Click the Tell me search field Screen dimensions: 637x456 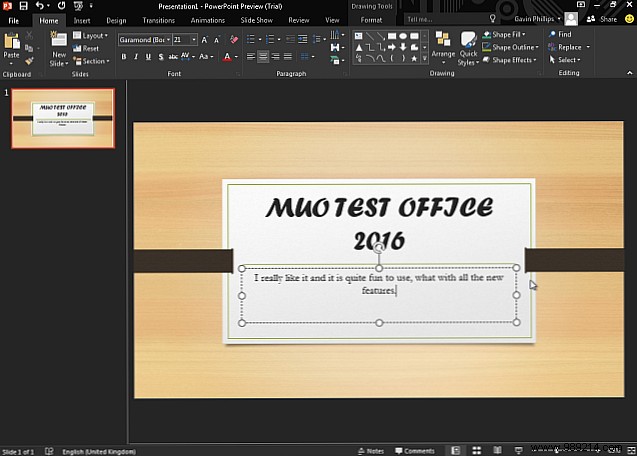click(446, 19)
